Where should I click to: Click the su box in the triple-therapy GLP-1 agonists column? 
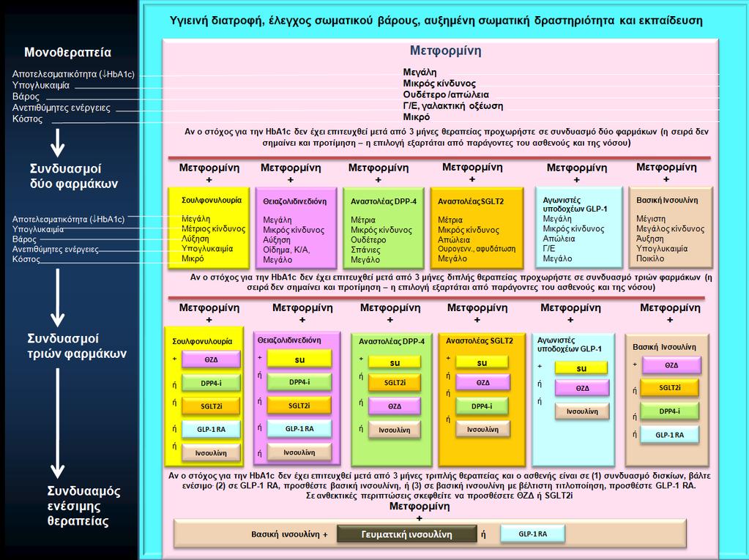[581, 368]
